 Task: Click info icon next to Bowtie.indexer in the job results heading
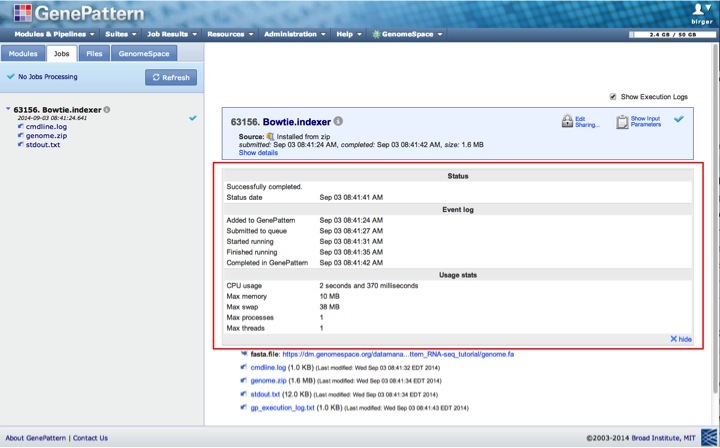(338, 121)
